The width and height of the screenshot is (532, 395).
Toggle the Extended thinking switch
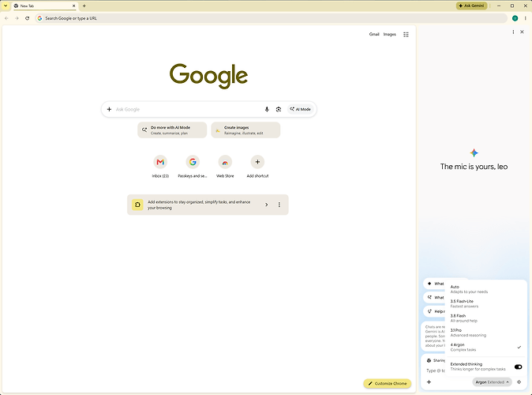pyautogui.click(x=518, y=367)
